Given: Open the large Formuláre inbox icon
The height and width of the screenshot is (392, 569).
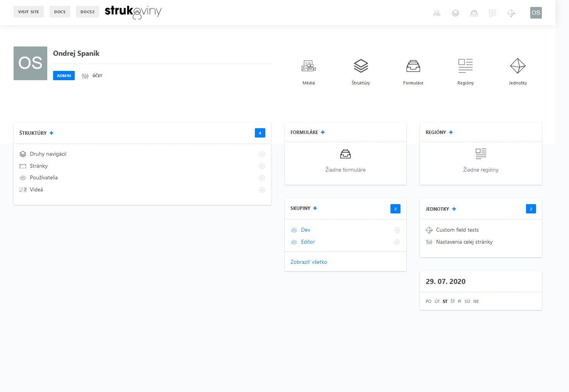Looking at the screenshot, I should coord(413,66).
